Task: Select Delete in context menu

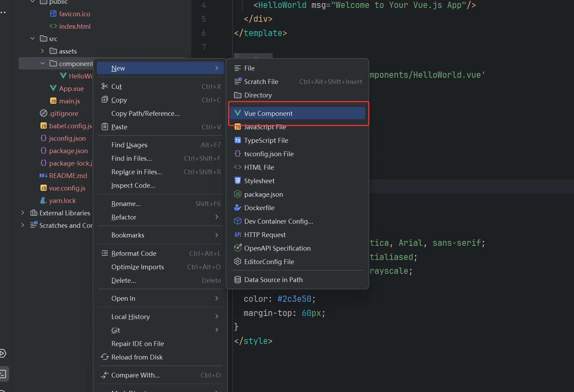Action: click(x=161, y=280)
